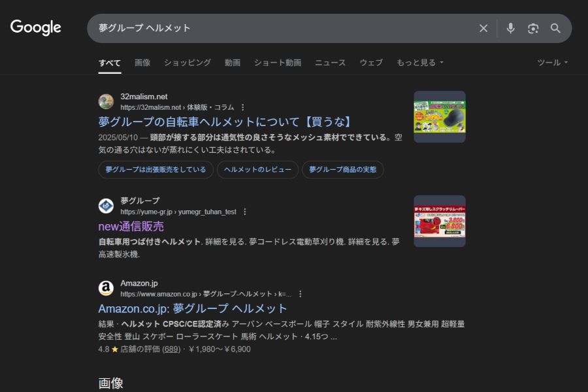This screenshot has width=588, height=392.
Task: Click the Google logo
Action: tap(36, 27)
